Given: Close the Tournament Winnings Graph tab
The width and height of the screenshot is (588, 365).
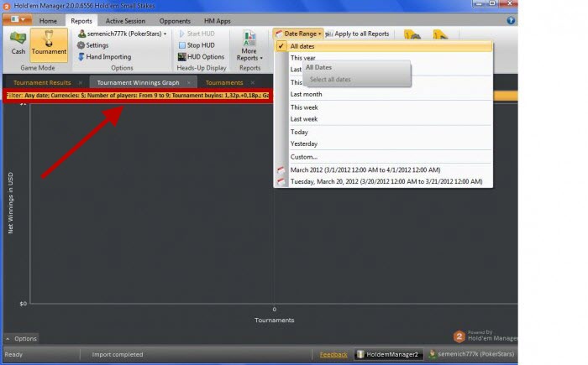Looking at the screenshot, I should [189, 83].
